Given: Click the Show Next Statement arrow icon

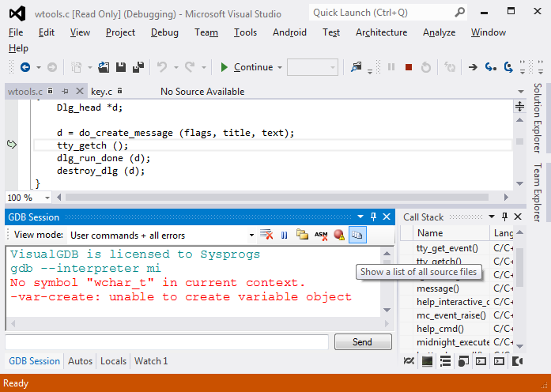Looking at the screenshot, I should [473, 67].
